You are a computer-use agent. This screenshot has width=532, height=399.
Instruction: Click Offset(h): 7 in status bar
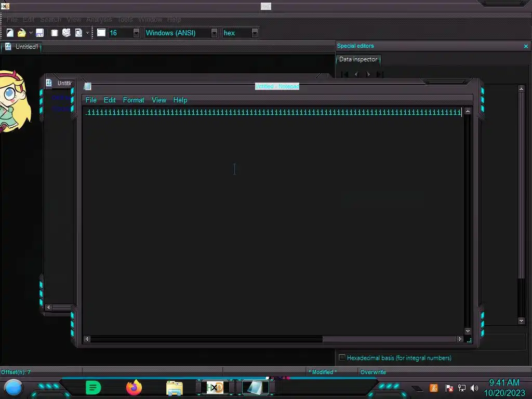16,372
